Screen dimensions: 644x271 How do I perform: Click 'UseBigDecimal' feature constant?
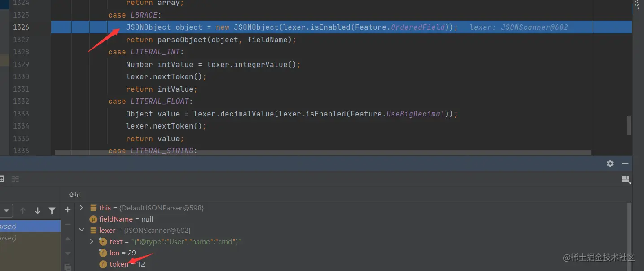415,114
